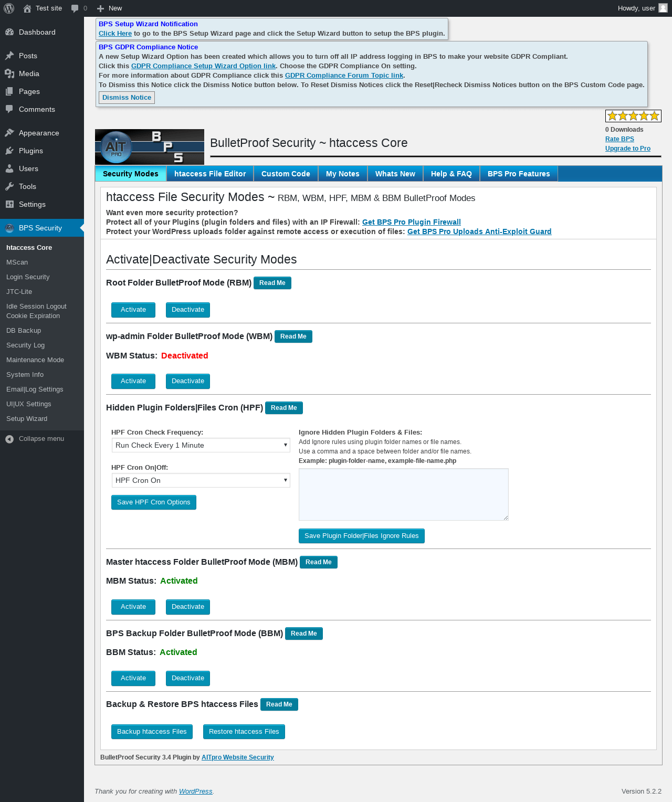Screen dimensions: 672x802
Task: Open the Whats New tab
Action: (x=395, y=174)
